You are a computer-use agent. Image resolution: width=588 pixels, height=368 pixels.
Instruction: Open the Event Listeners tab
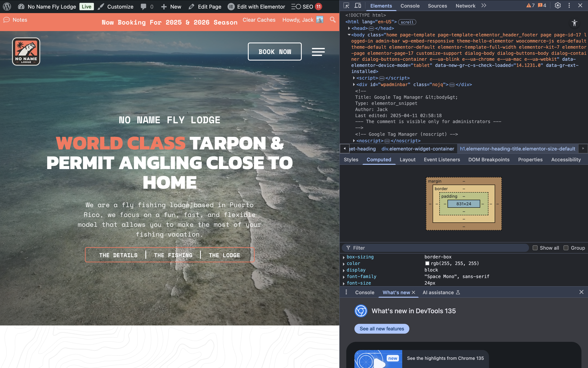pos(442,160)
